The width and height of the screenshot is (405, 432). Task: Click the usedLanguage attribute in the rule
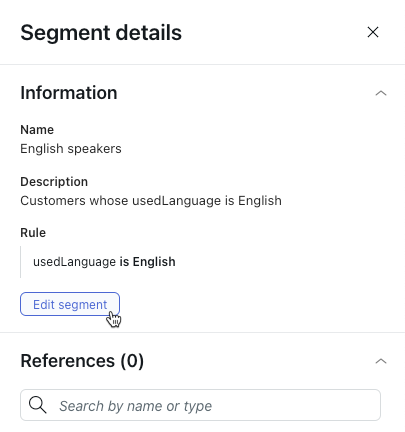coord(74,262)
